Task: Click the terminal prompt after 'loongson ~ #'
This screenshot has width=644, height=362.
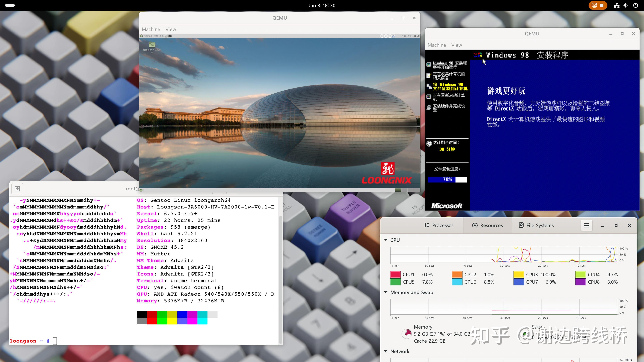Action: click(x=55, y=341)
